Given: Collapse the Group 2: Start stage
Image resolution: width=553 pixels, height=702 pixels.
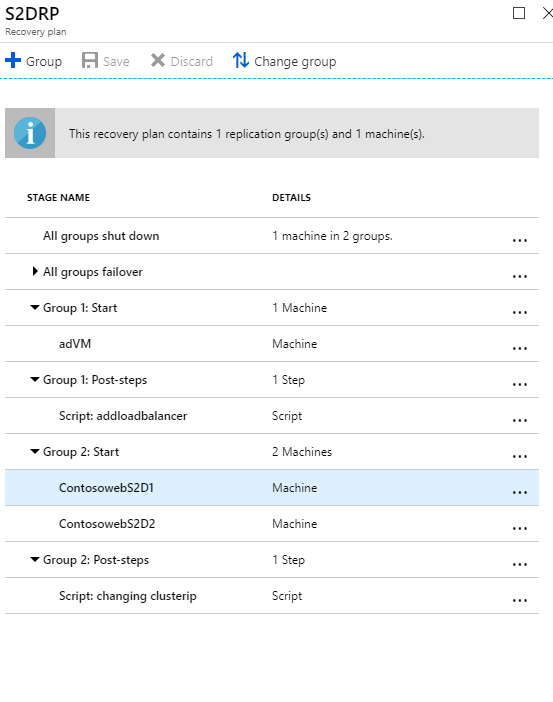Looking at the screenshot, I should tap(34, 451).
